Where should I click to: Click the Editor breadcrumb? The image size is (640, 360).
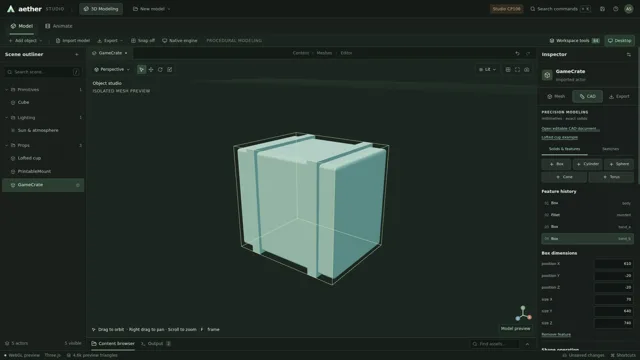346,53
